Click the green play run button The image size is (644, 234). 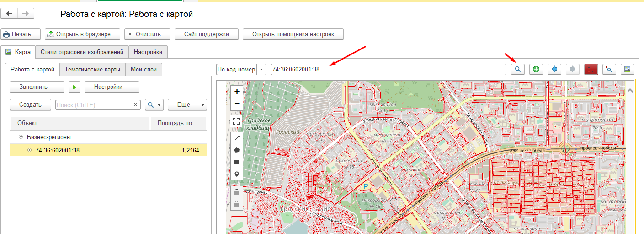click(75, 87)
